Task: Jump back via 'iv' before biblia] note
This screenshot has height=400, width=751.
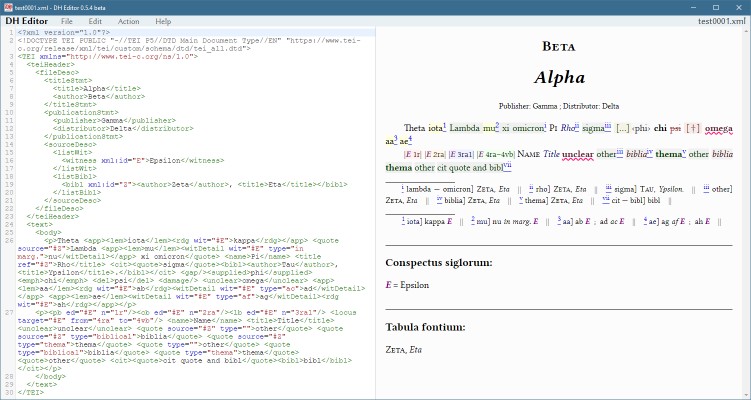Action: (439, 199)
